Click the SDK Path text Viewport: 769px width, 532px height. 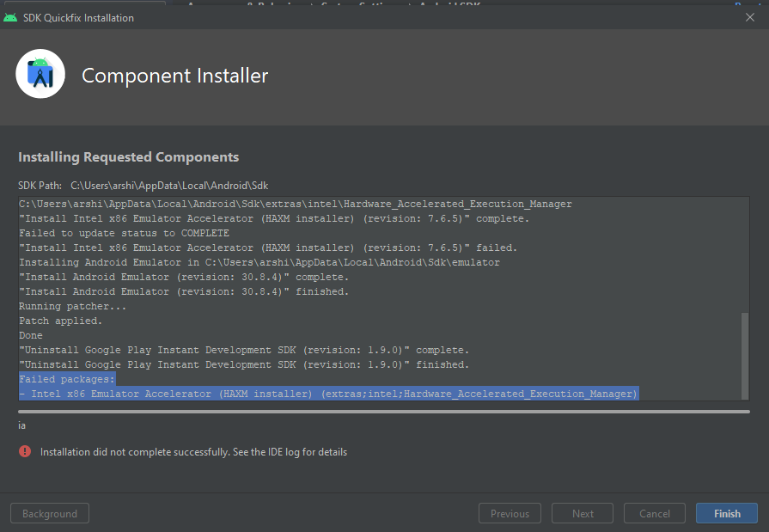(x=144, y=185)
